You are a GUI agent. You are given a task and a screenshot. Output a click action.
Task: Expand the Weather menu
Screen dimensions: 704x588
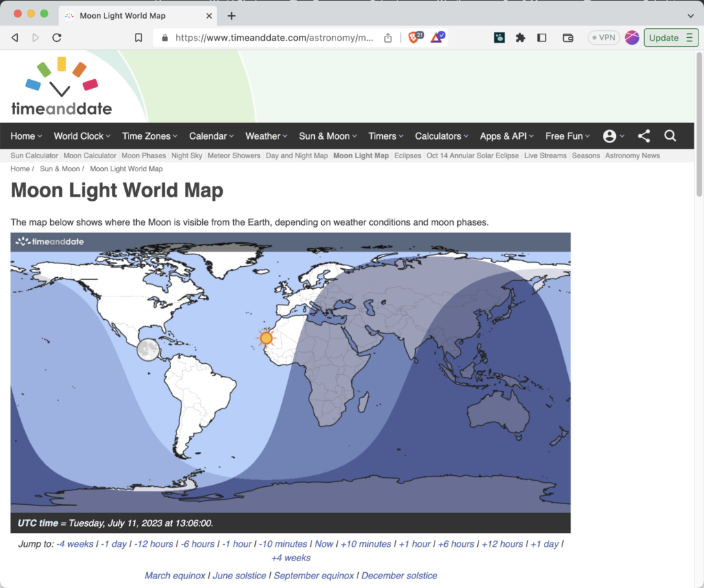point(266,135)
